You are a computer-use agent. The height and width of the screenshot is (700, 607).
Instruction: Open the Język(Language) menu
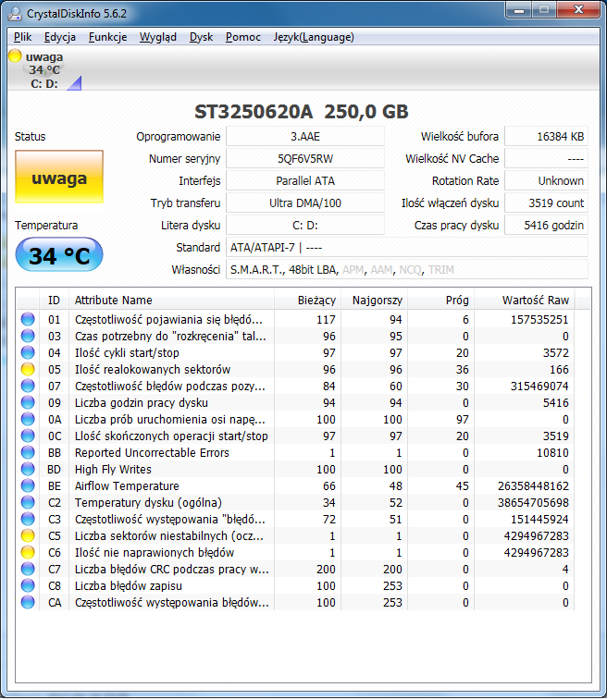(x=314, y=37)
